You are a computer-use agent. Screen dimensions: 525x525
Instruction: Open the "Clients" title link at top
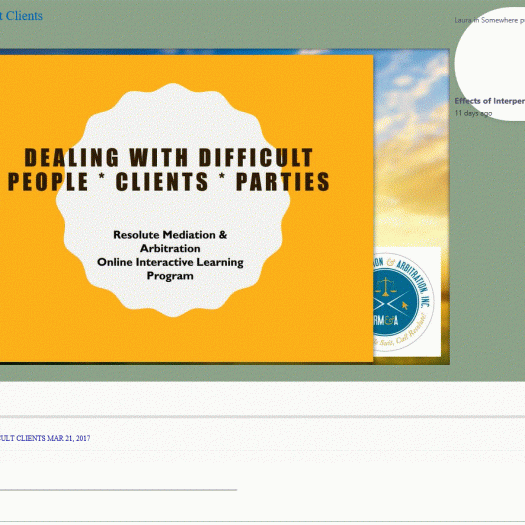click(x=21, y=16)
